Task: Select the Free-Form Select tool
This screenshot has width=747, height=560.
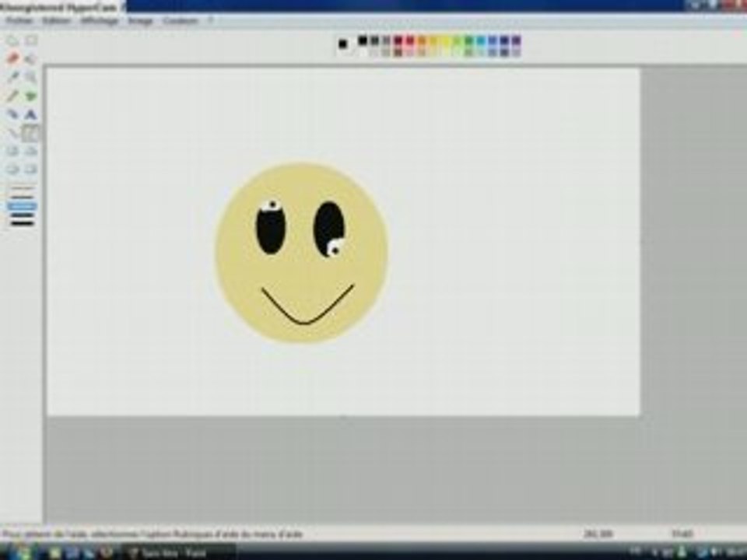Action: tap(12, 40)
